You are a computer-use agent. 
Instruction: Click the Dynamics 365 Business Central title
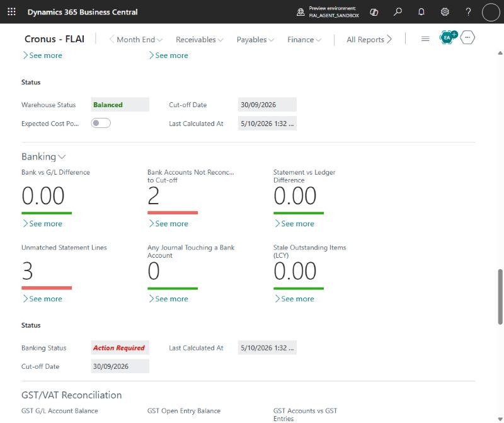[83, 12]
